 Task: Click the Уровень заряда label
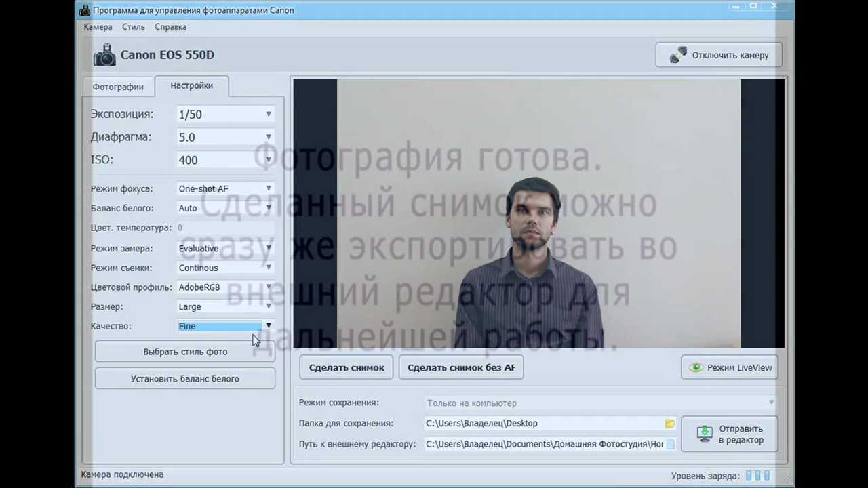click(x=705, y=476)
